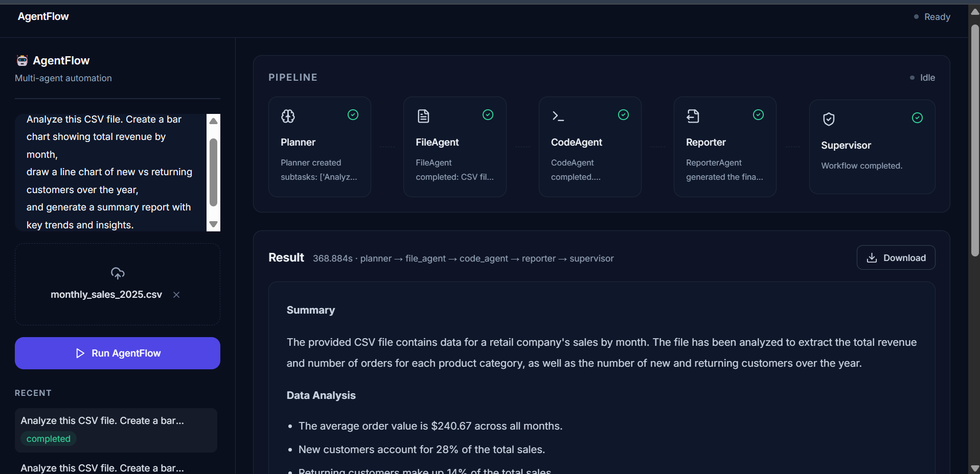Click the Multi-agent automation subtitle
Image resolution: width=980 pixels, height=474 pixels.
pos(63,78)
